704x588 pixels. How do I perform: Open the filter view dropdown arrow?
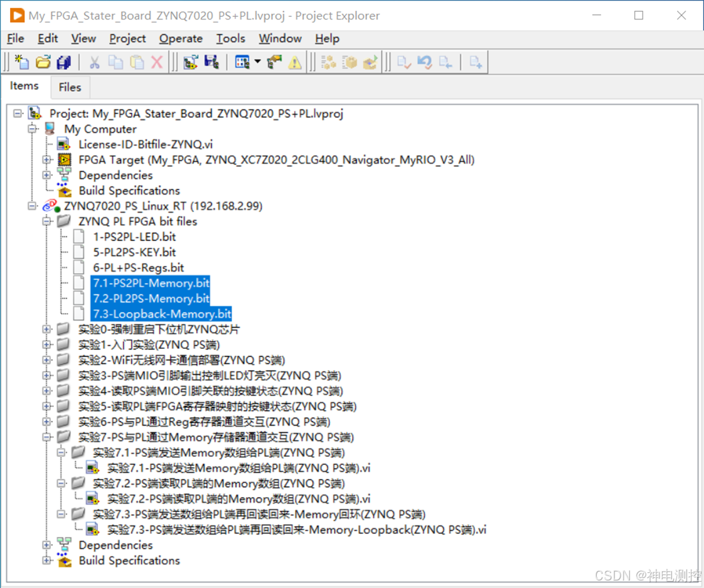tap(258, 61)
